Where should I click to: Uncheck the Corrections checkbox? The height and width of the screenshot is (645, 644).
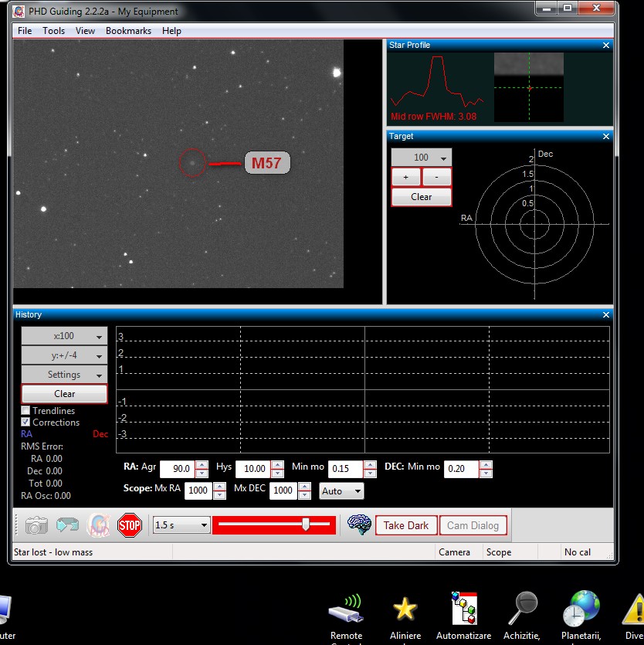(x=25, y=422)
